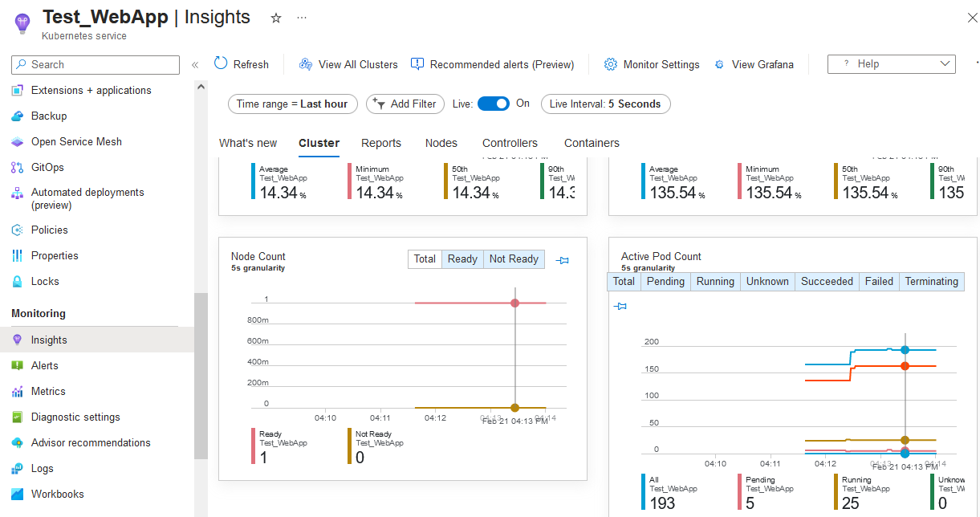Pin the Node Count chart
Screen dimensions: 980x517
(x=562, y=260)
